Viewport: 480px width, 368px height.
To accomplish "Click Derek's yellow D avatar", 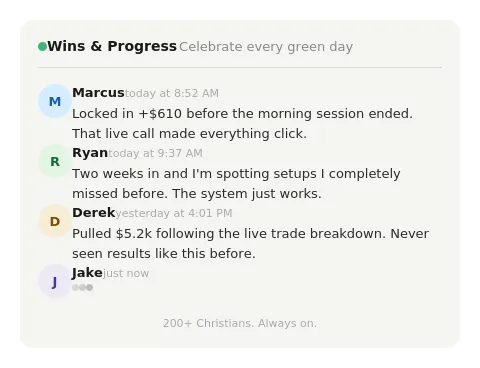I will point(55,221).
